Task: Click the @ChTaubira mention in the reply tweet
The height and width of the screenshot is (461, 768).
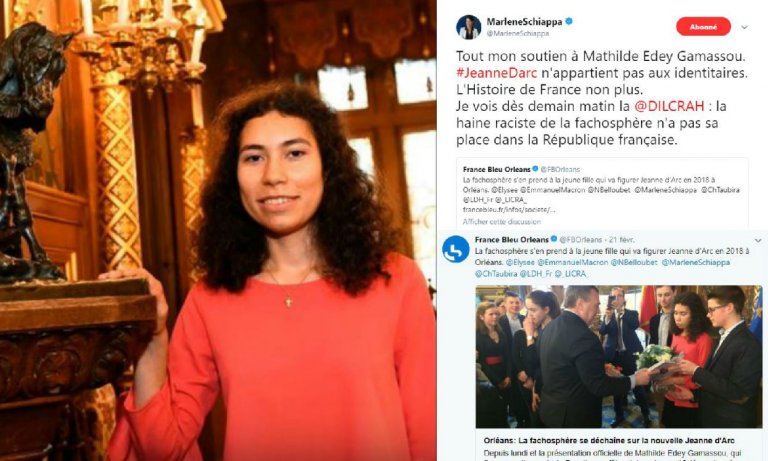Action: pyautogui.click(x=495, y=274)
